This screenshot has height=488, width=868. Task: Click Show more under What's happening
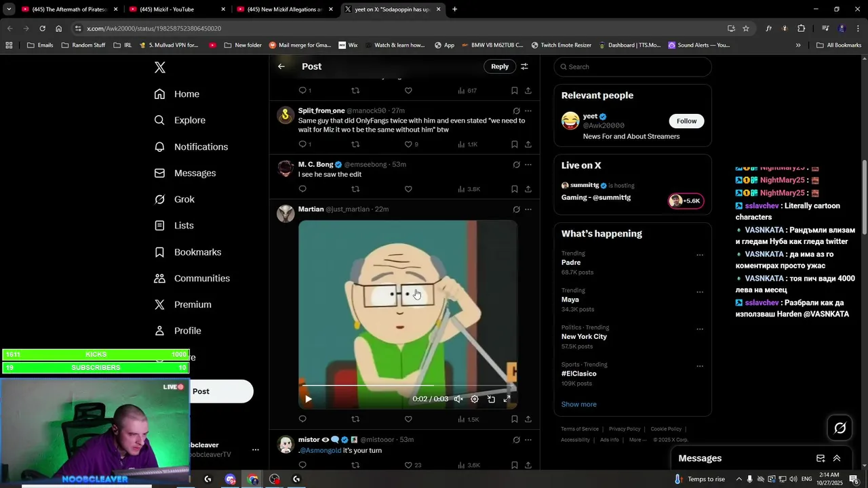coord(579,405)
